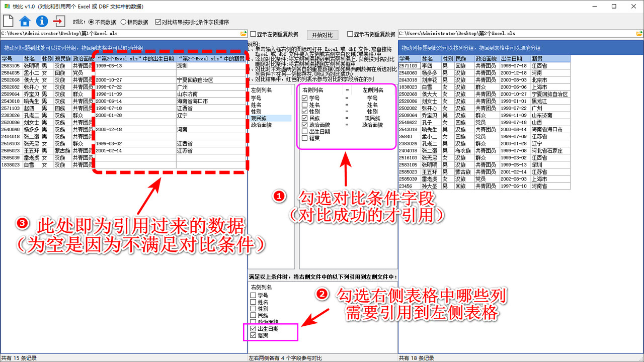Screen dimensions: 644x362
Task: Uncheck the 出生日期 reference column checkbox
Action: point(252,329)
